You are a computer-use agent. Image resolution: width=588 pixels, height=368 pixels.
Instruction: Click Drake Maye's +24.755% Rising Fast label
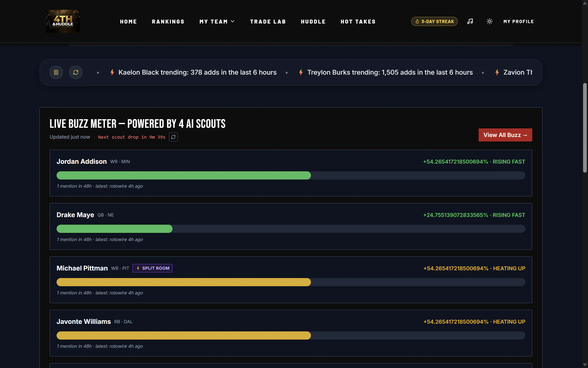pyautogui.click(x=474, y=215)
